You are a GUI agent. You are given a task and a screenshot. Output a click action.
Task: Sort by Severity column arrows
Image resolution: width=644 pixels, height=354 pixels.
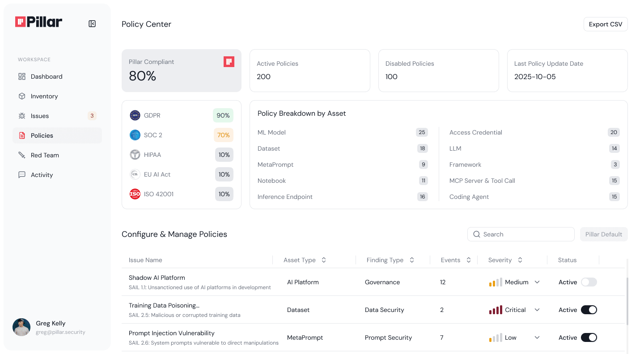click(520, 260)
